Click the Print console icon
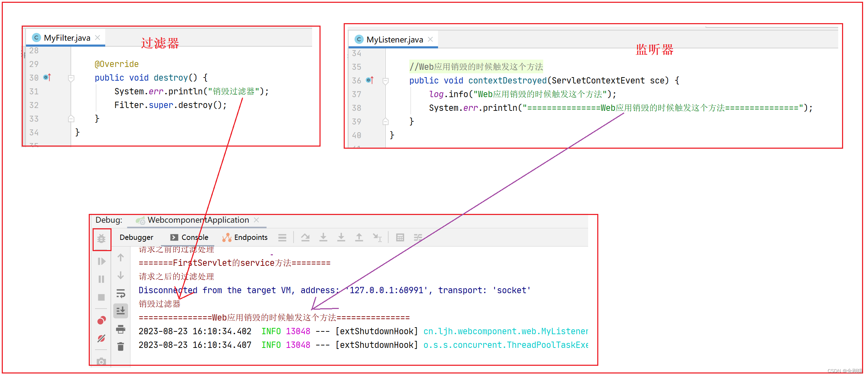The height and width of the screenshot is (377, 868). click(121, 329)
